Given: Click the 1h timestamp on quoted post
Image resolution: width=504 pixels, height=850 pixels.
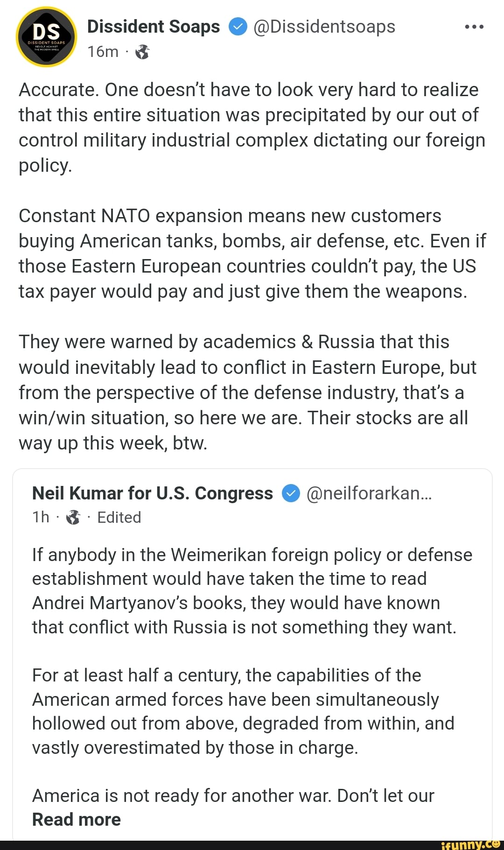Looking at the screenshot, I should click(x=41, y=517).
